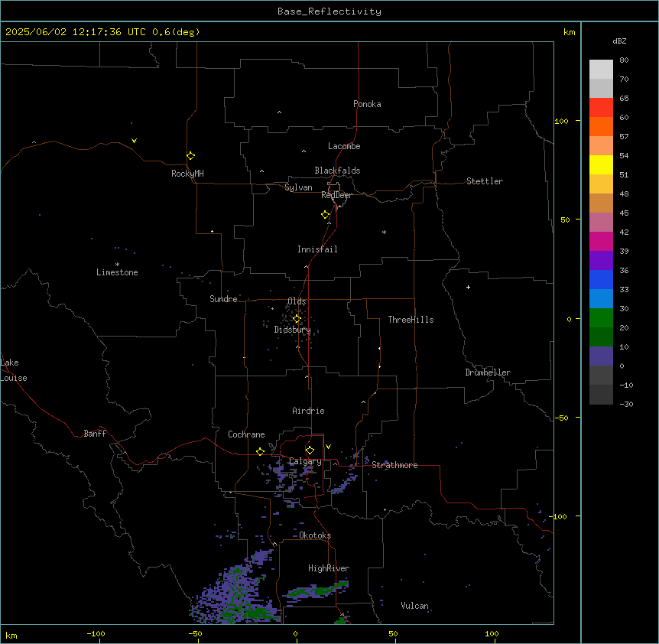Image resolution: width=659 pixels, height=644 pixels.
Task: Select the white asterisk marker above Limestone
Action: [x=117, y=264]
